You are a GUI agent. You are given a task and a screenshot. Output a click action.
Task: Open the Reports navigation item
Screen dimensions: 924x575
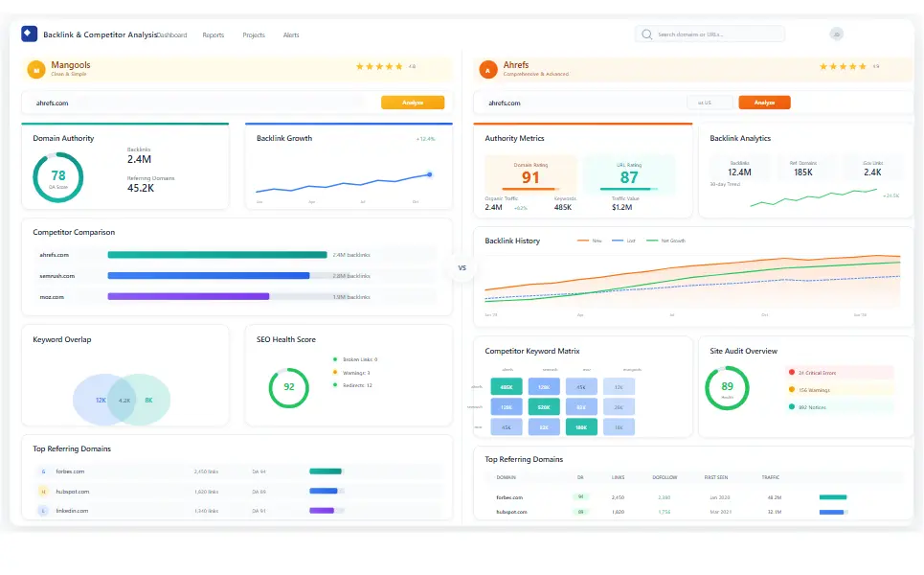point(213,34)
